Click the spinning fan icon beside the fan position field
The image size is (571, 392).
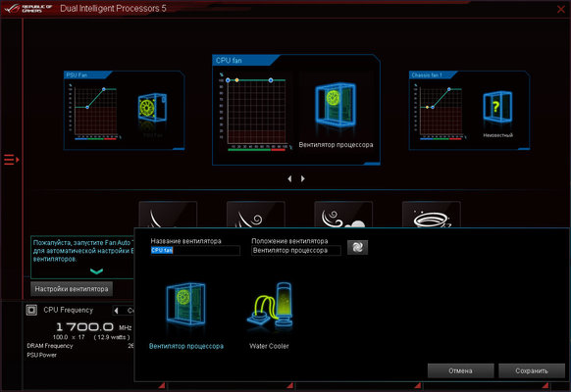pyautogui.click(x=357, y=247)
